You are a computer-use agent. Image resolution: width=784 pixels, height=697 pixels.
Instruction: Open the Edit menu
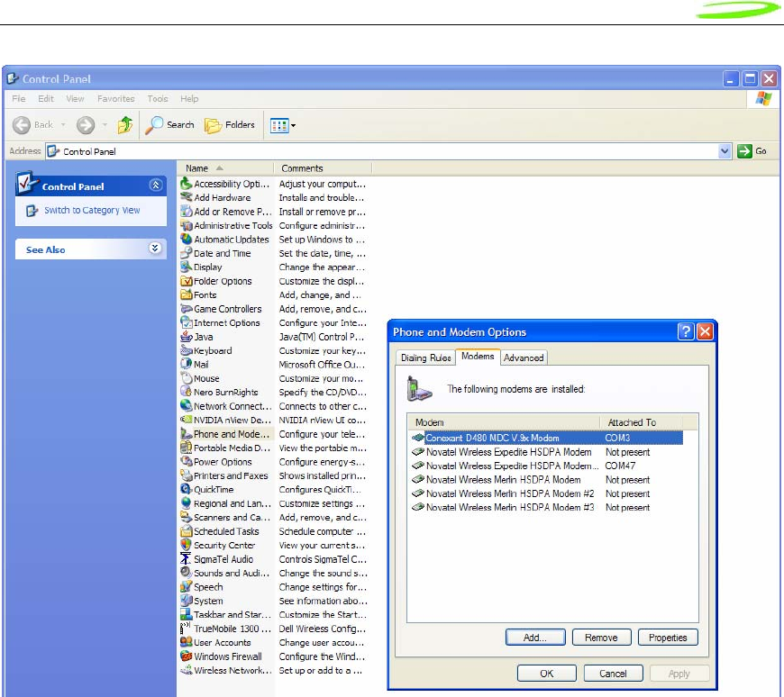click(x=45, y=98)
